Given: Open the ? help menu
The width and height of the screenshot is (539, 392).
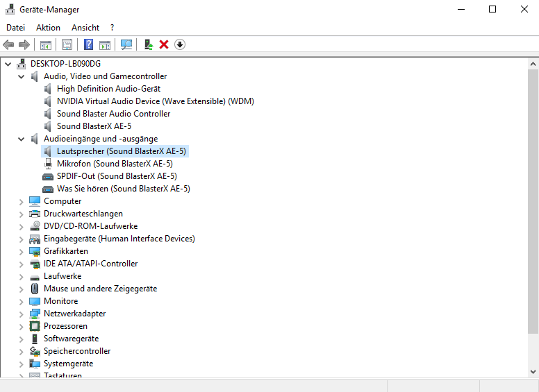Looking at the screenshot, I should click(x=112, y=28).
